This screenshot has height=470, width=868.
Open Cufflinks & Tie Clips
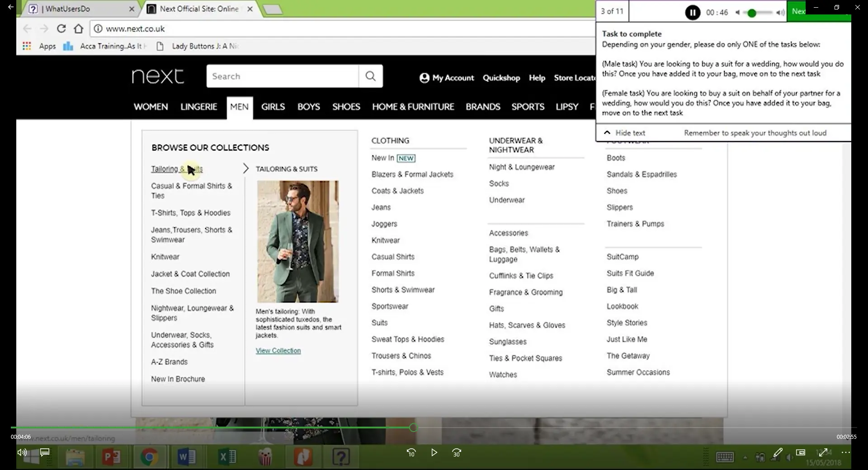521,276
